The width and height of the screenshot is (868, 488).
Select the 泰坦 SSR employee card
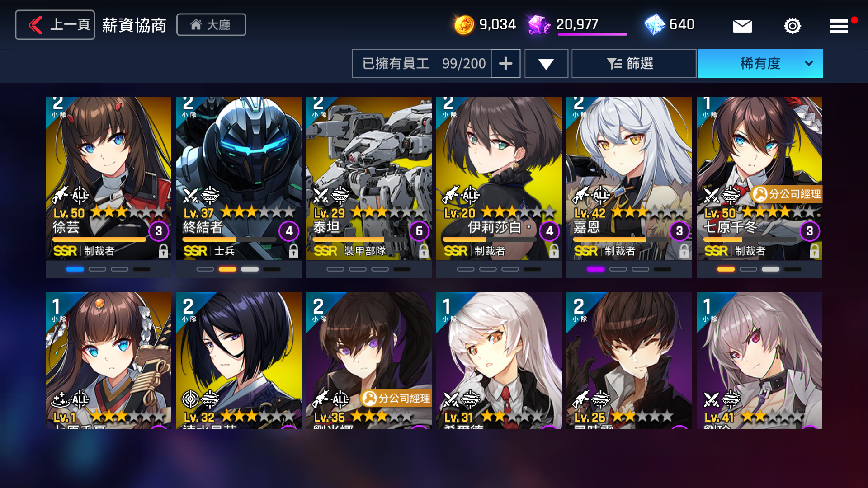[369, 178]
